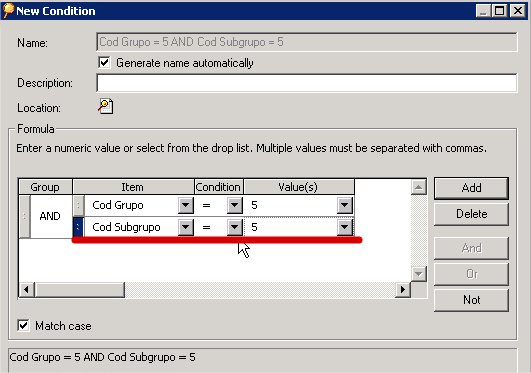Select the AND group handle
Image resolution: width=531 pixels, height=373 pixels.
pyautogui.click(x=24, y=216)
